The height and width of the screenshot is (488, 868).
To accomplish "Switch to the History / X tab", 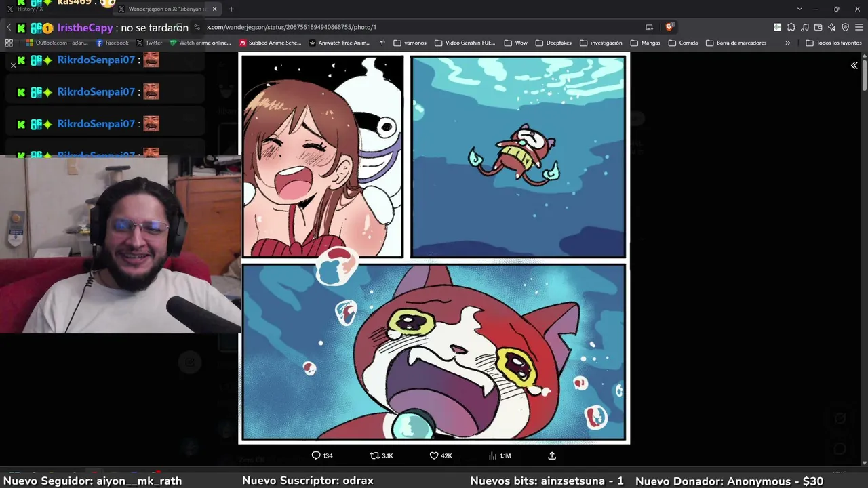I will (27, 9).
